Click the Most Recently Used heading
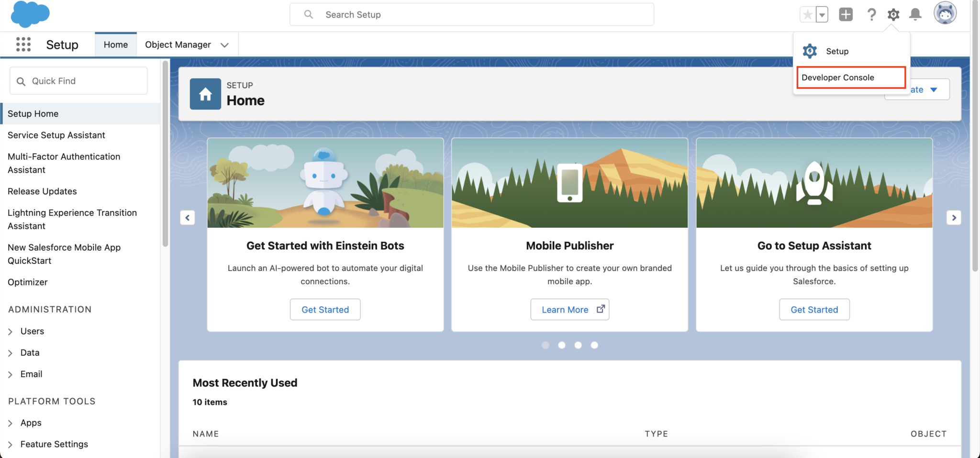 tap(245, 383)
